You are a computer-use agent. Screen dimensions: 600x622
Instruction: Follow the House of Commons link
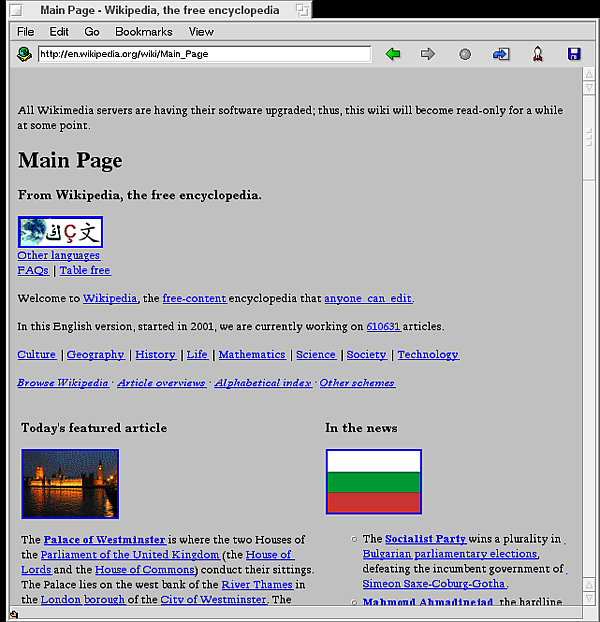[x=145, y=570]
